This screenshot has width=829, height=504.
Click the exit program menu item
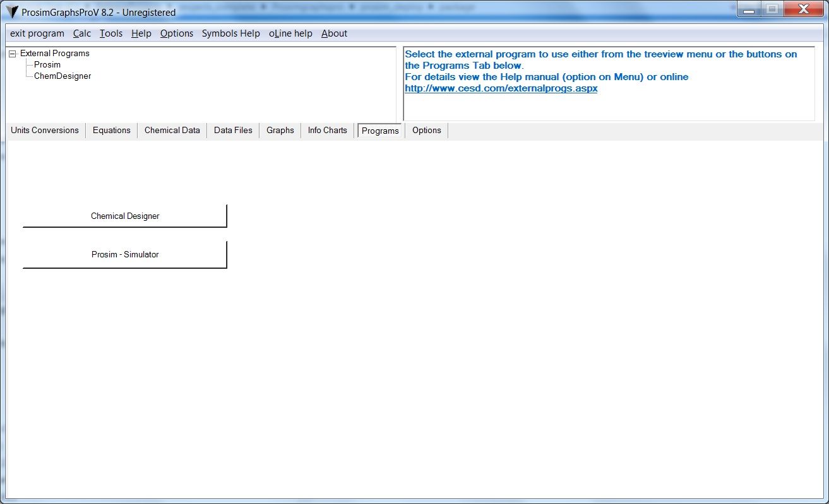(37, 33)
